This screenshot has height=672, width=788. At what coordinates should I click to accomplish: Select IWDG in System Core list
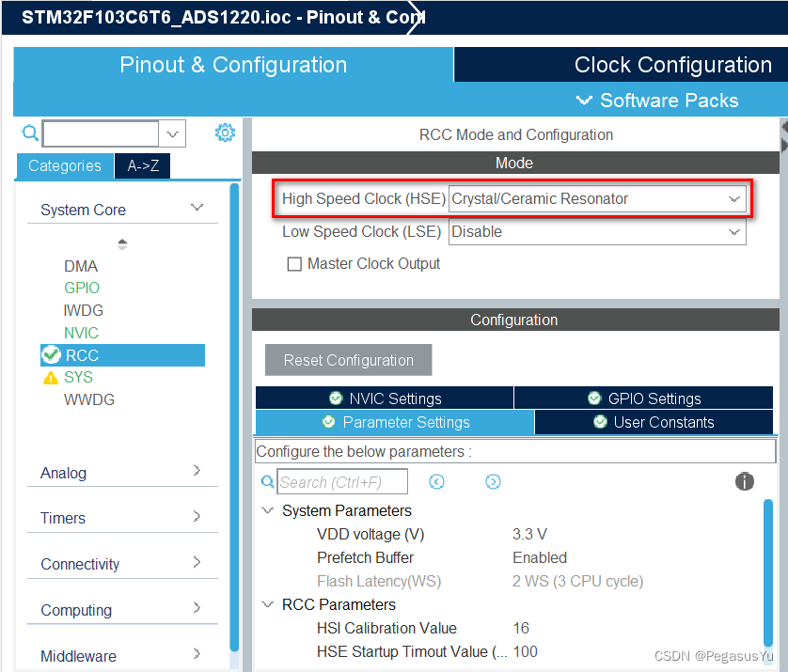point(84,310)
